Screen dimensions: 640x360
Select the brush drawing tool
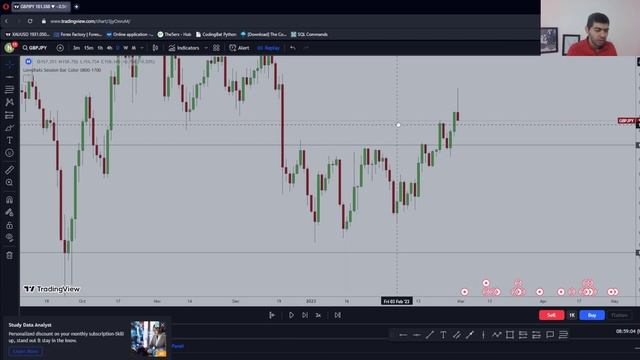9,128
